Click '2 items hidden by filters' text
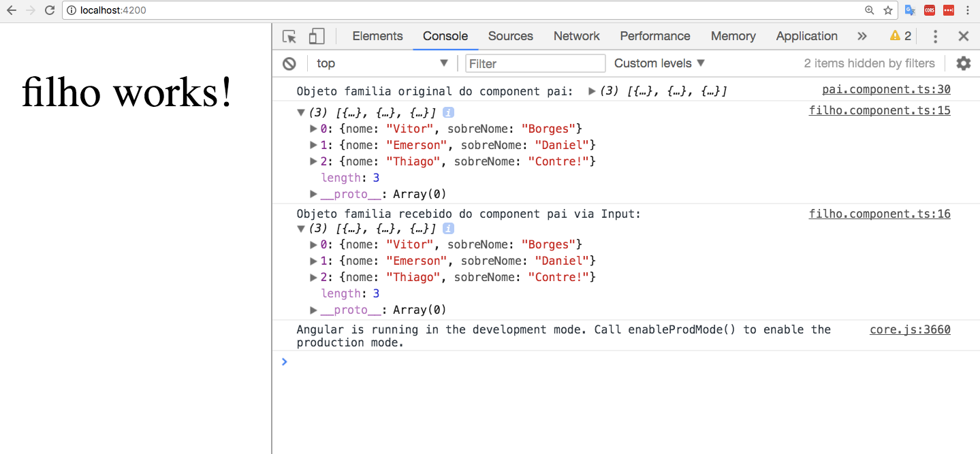 pos(869,63)
